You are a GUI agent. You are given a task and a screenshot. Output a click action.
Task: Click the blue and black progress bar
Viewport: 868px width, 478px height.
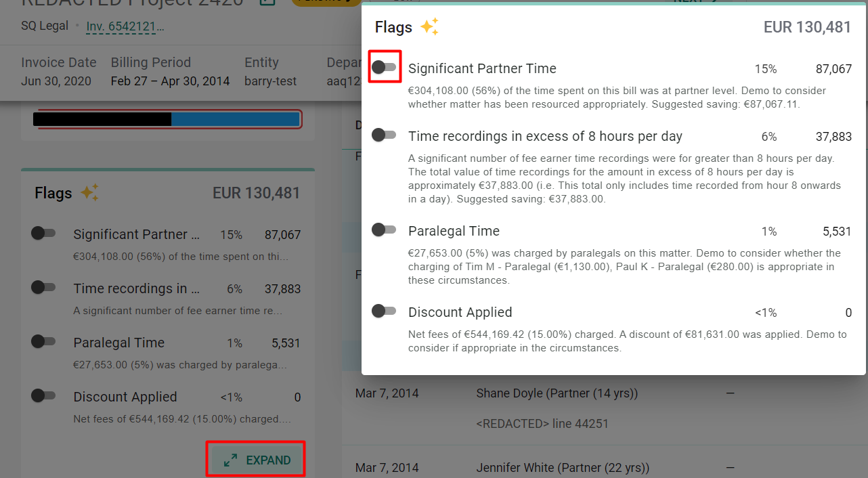pyautogui.click(x=167, y=119)
